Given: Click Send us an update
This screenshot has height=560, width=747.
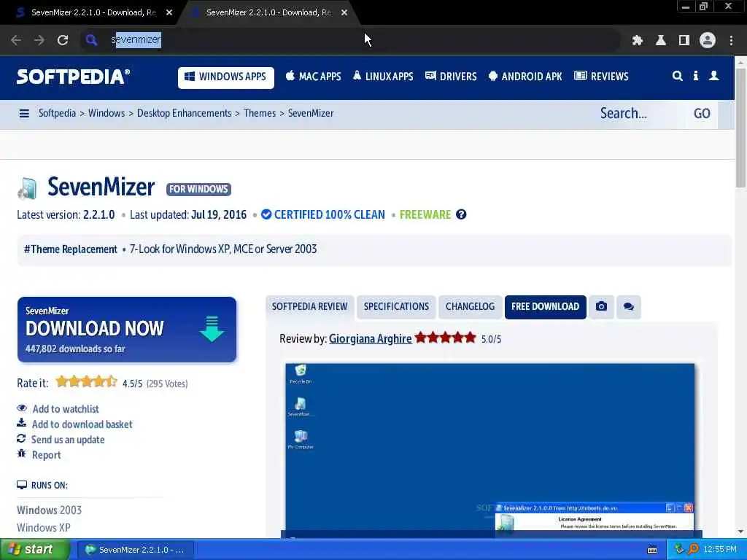Looking at the screenshot, I should [68, 440].
